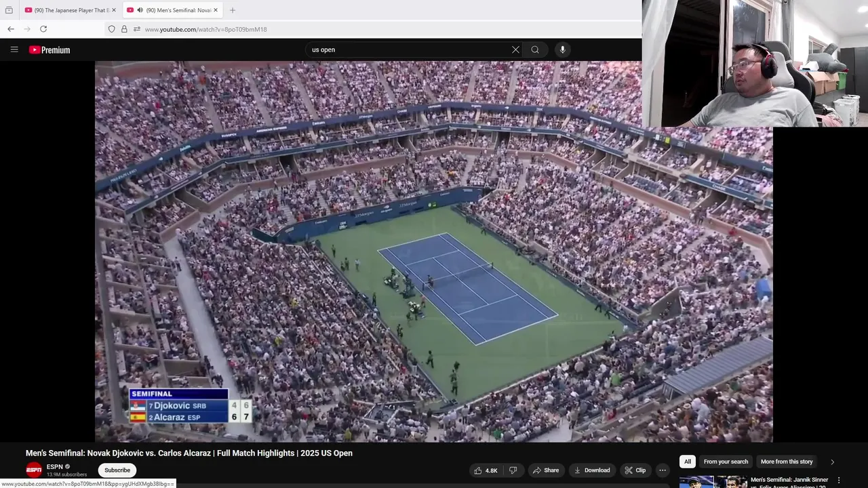
Task: Open the Sinner vs. Auger-Aliassime thumbnail
Action: pyautogui.click(x=713, y=482)
